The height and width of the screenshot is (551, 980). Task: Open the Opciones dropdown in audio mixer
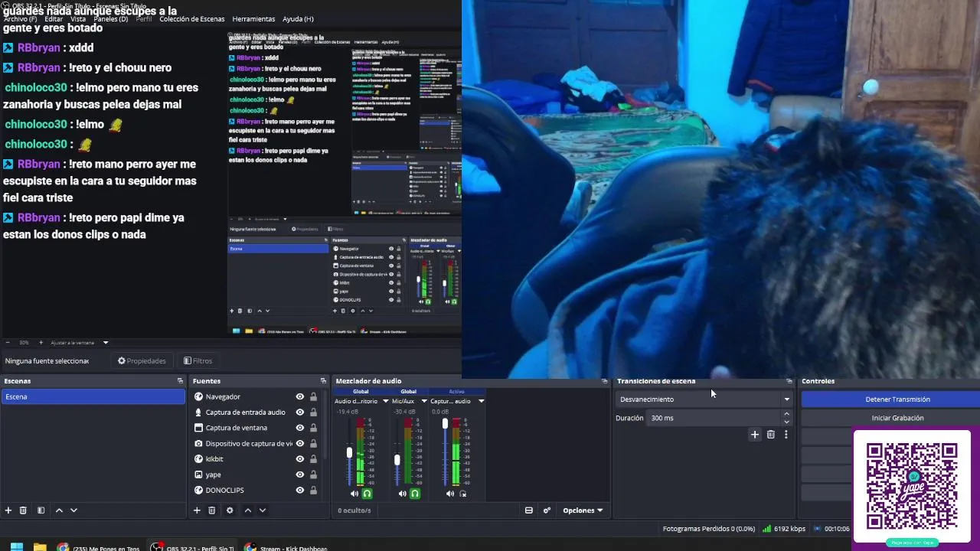click(x=583, y=510)
